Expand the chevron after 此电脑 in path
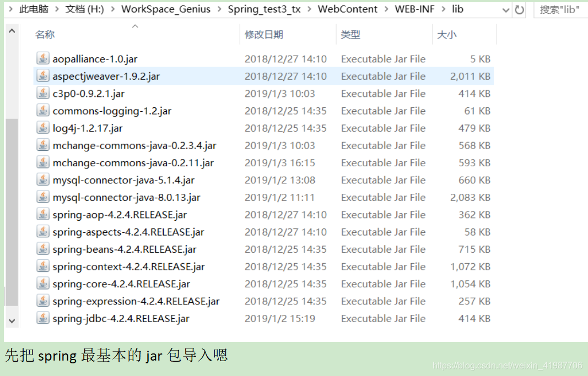Viewport: 588px width, 376px height. coord(57,9)
